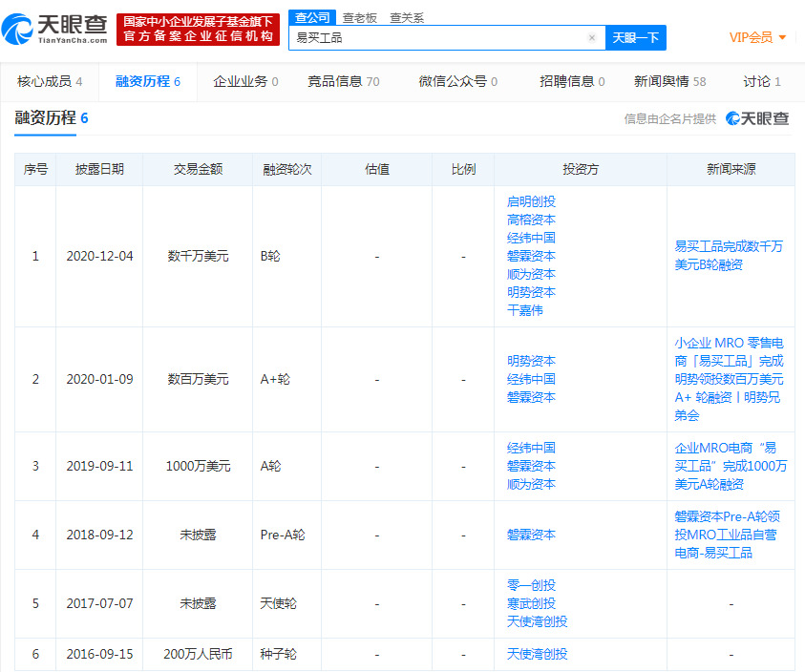Open 顺为资本 in the A轮 row
This screenshot has width=805, height=672.
[x=531, y=484]
